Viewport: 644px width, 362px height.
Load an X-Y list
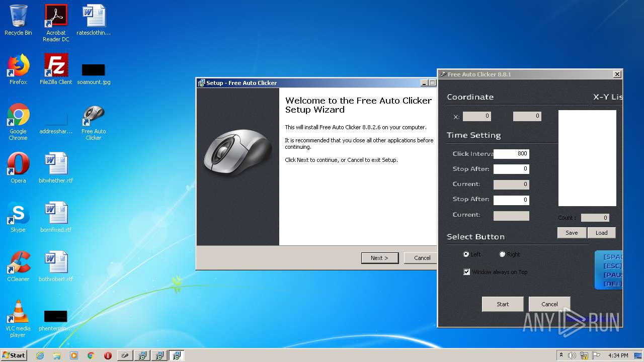[602, 233]
